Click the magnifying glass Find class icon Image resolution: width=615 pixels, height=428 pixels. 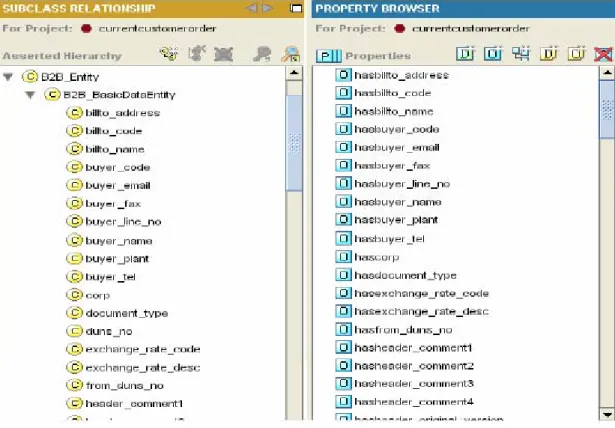291,54
